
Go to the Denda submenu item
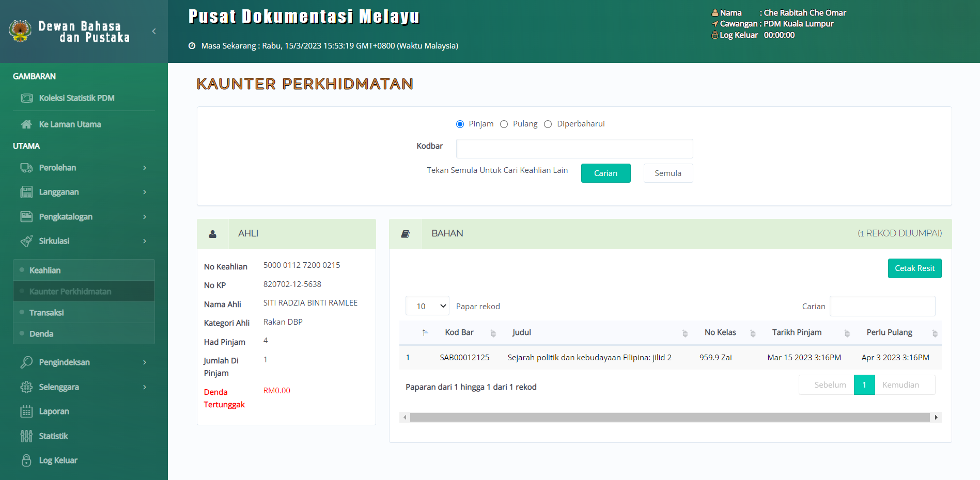(x=41, y=334)
